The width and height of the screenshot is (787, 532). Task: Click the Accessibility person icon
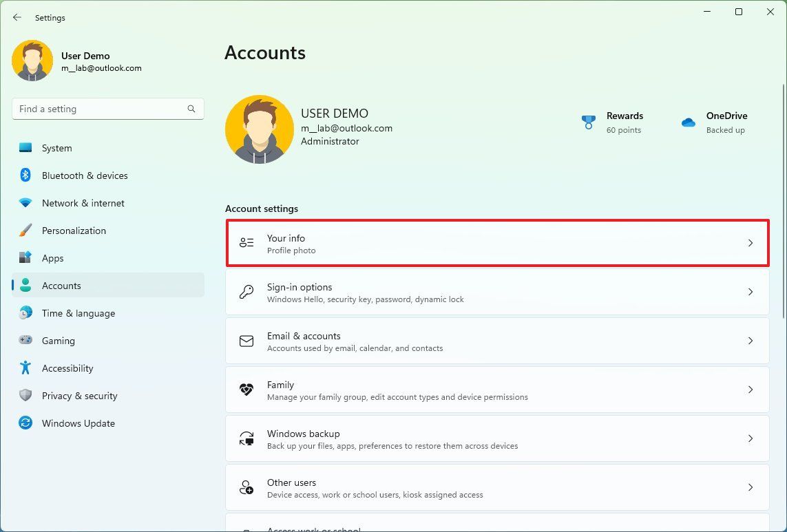click(25, 368)
